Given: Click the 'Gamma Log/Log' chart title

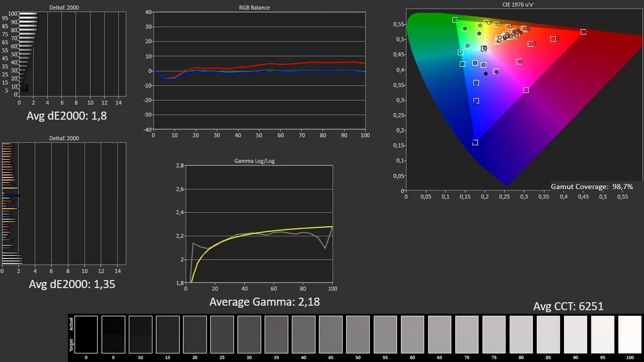Looking at the screenshot, I should 255,161.
